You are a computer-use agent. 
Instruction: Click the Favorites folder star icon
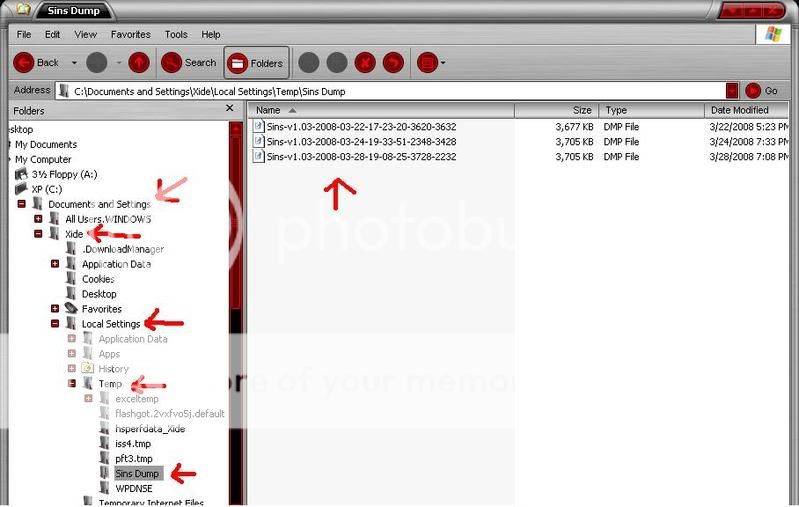click(71, 308)
